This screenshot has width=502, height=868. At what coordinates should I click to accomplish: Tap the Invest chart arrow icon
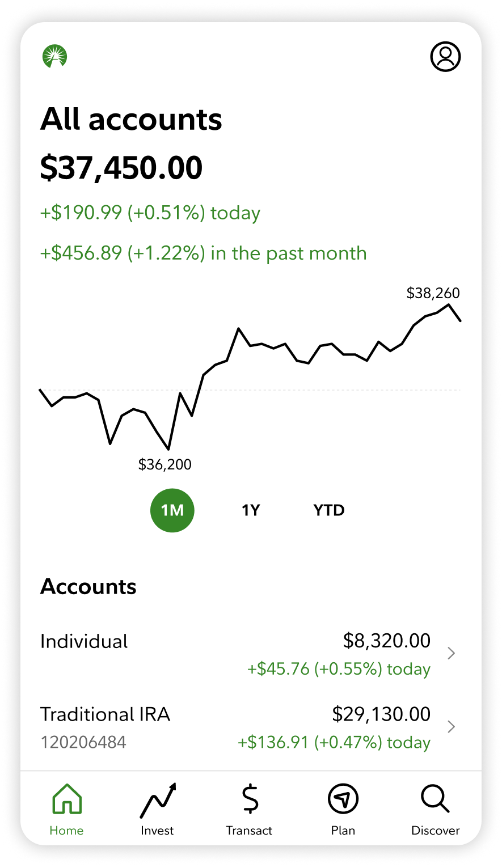(x=158, y=800)
